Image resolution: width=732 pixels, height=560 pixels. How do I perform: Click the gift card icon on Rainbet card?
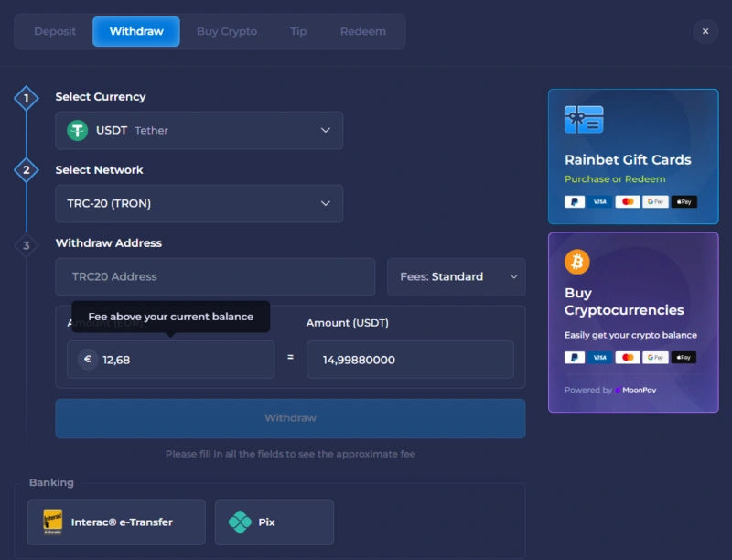[583, 119]
